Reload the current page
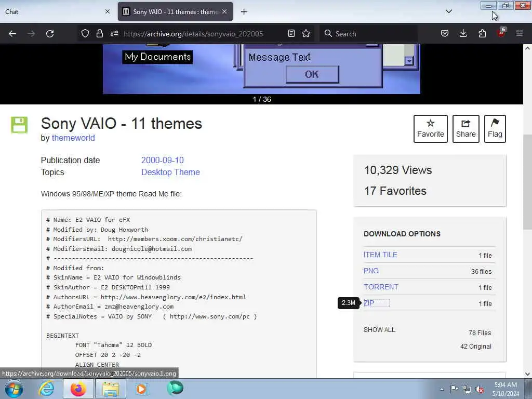532x399 pixels. (50, 34)
